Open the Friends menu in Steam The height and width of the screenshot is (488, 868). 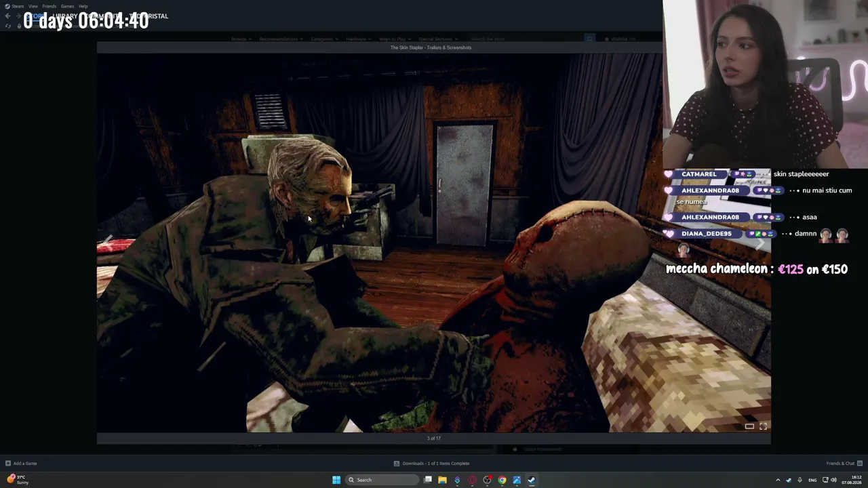[50, 6]
